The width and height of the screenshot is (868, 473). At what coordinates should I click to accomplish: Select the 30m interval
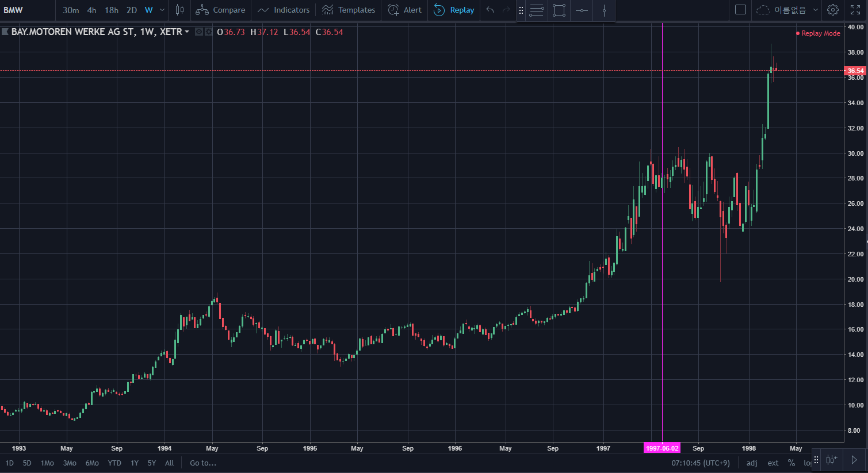click(x=71, y=10)
